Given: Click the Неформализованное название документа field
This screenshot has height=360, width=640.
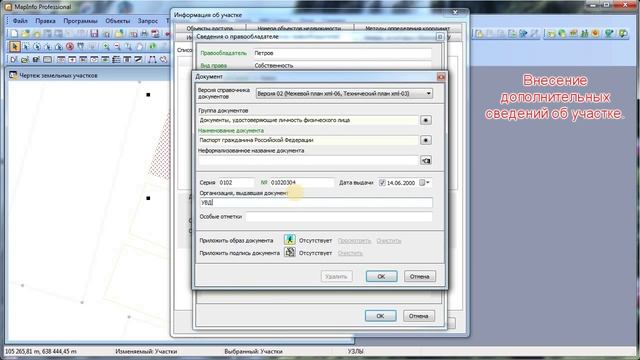Looking at the screenshot, I should tap(308, 160).
